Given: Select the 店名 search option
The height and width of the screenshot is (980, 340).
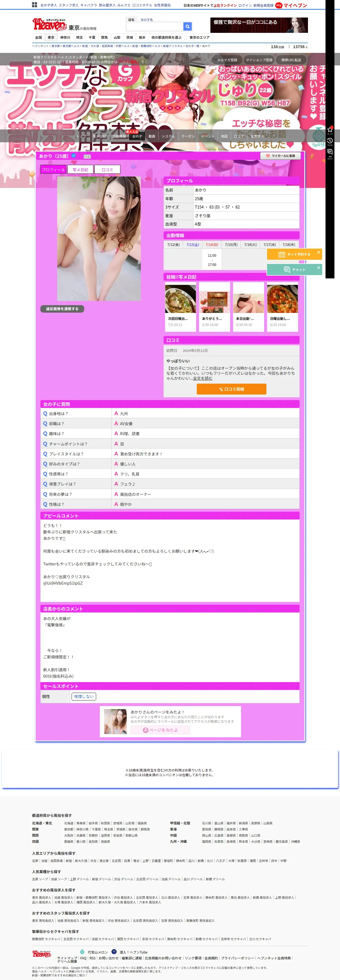Looking at the screenshot, I should pyautogui.click(x=131, y=19).
